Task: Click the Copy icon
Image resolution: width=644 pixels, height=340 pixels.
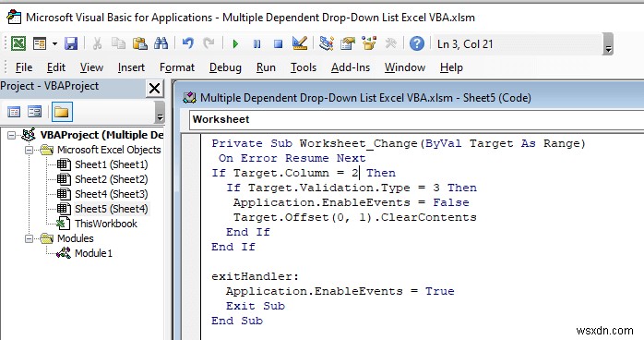Action: (119, 43)
